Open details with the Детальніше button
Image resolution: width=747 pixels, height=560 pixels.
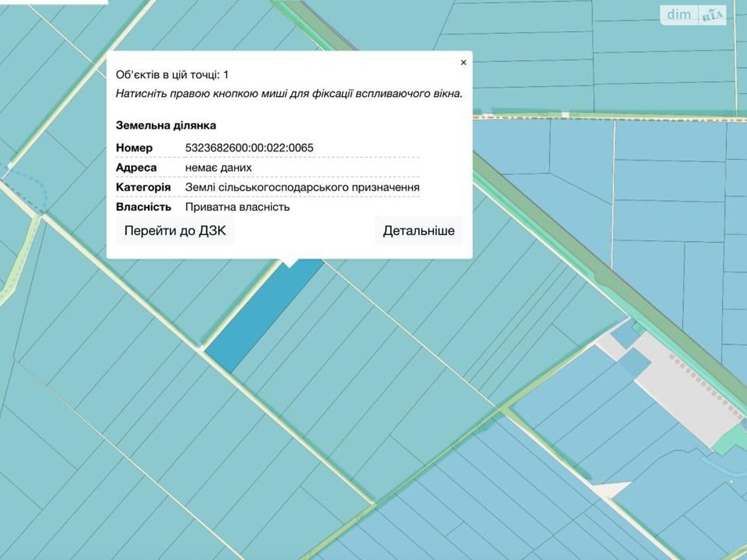tap(418, 231)
